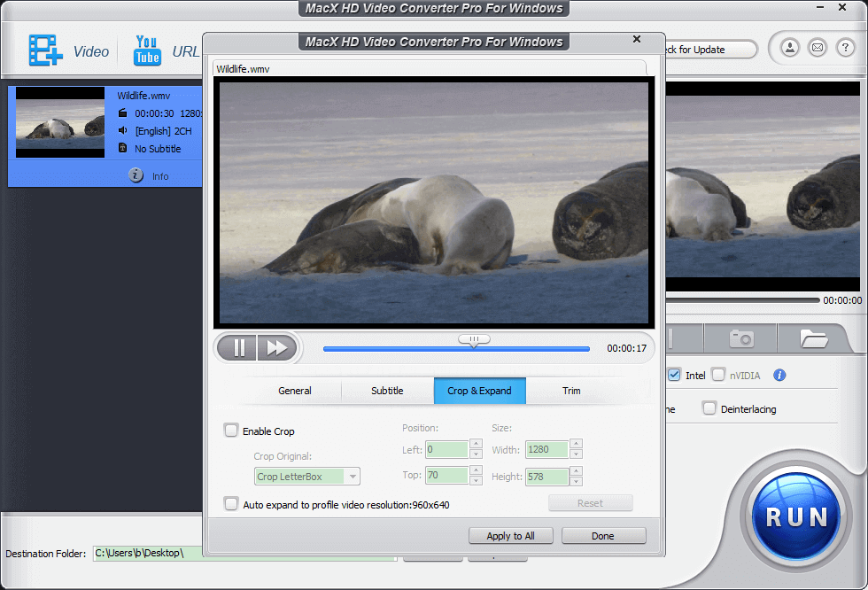
Task: Uncheck the Intel hardware encoder
Action: (x=674, y=375)
